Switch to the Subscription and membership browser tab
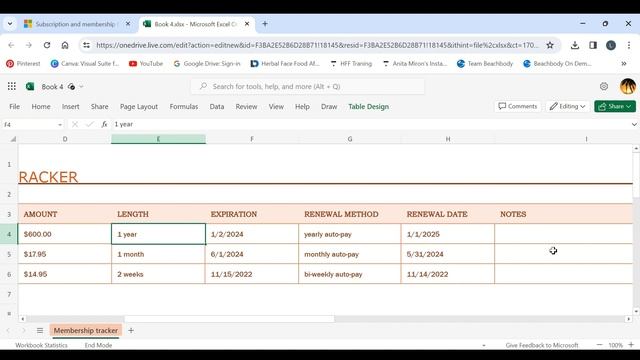Viewport: 640px width, 360px height. pos(75,24)
